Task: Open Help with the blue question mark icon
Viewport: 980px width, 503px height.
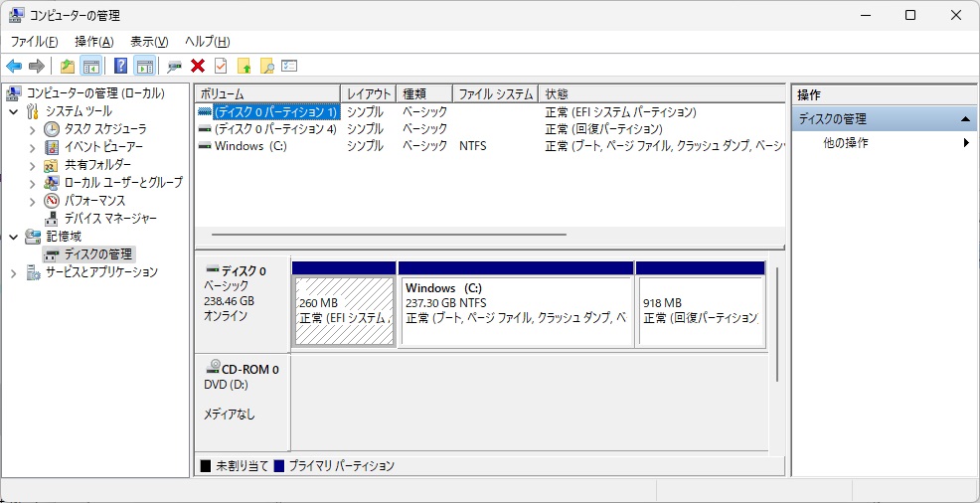Action: point(120,66)
